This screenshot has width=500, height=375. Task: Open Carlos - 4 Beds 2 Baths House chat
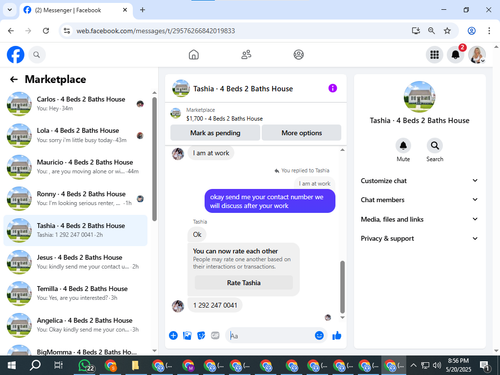[x=75, y=104]
